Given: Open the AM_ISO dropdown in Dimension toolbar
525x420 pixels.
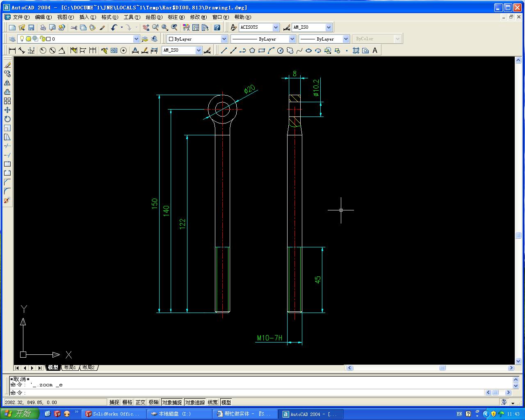Looking at the screenshot, I should point(199,50).
